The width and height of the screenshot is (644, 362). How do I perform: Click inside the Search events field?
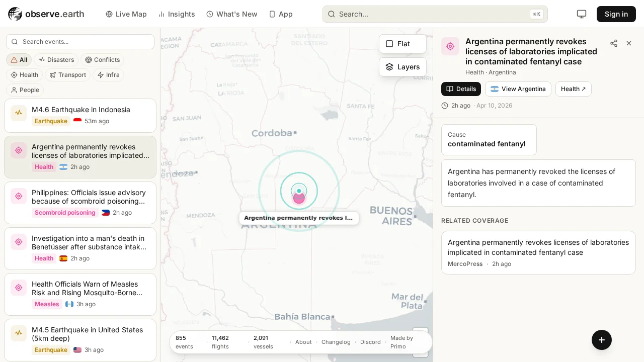click(x=80, y=42)
